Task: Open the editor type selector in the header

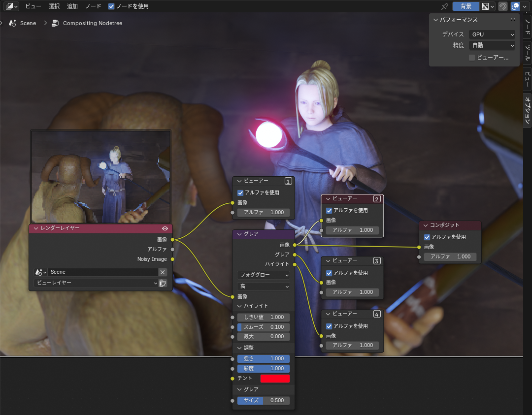Action: (10, 6)
